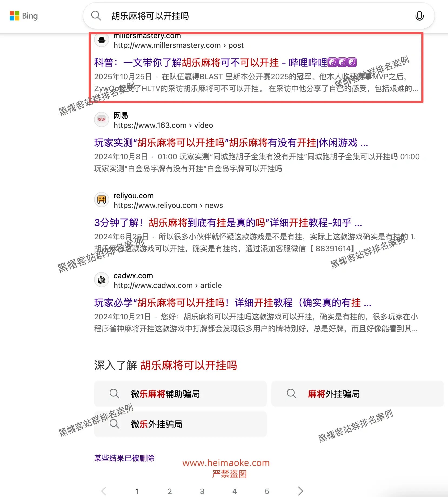This screenshot has height=497, width=448.
Task: Select related search 麻将外挂骗局
Action: click(357, 394)
